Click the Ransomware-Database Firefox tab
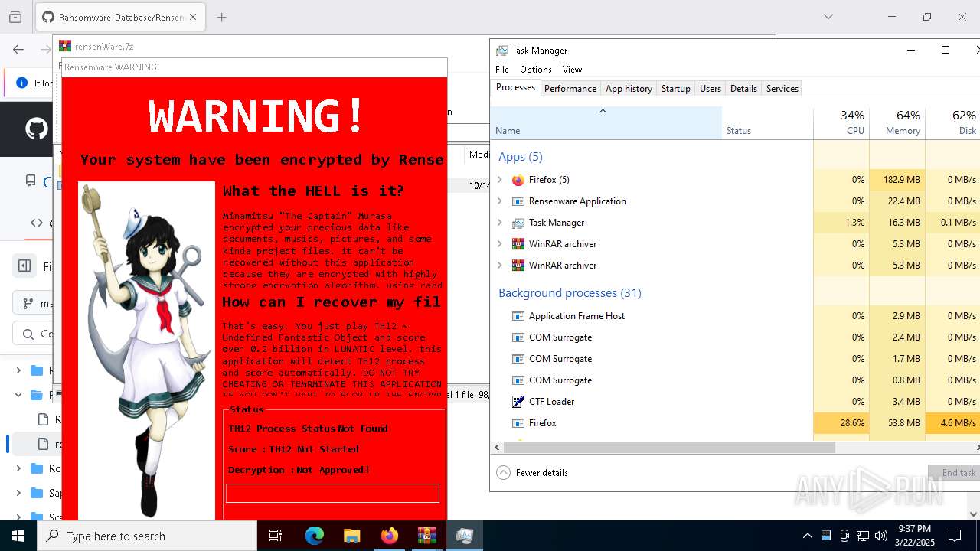Viewport: 980px width, 551px height. (x=120, y=17)
